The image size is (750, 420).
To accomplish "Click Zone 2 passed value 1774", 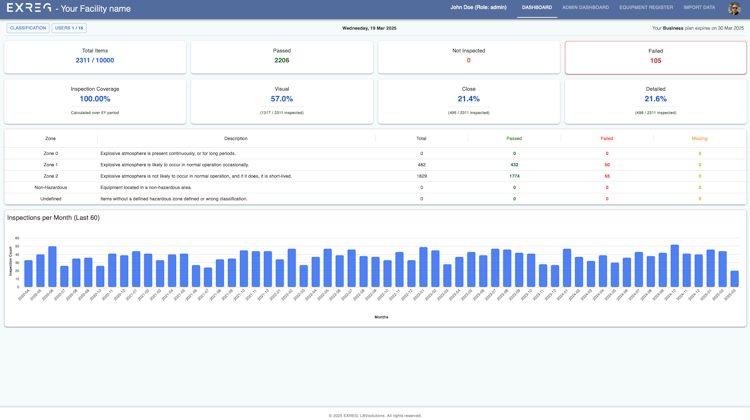I will tap(514, 176).
